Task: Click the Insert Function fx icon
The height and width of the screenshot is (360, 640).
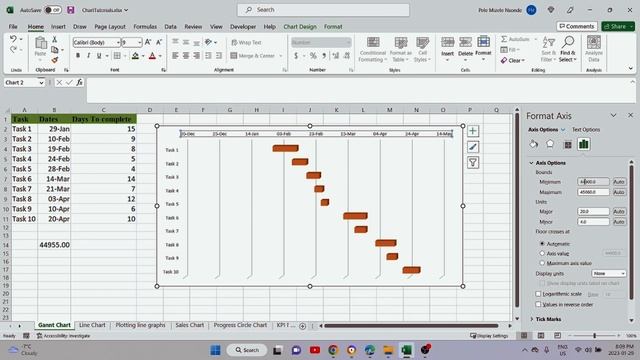Action: (80, 82)
